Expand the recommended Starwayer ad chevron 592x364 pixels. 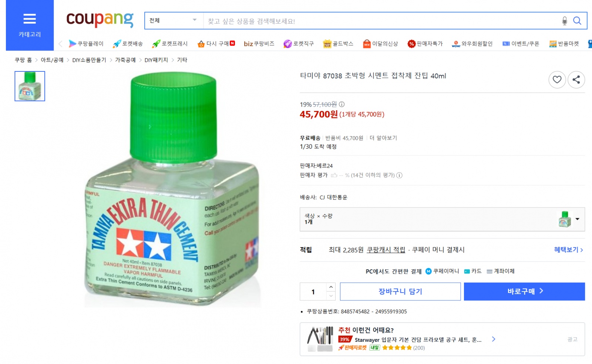click(x=494, y=339)
